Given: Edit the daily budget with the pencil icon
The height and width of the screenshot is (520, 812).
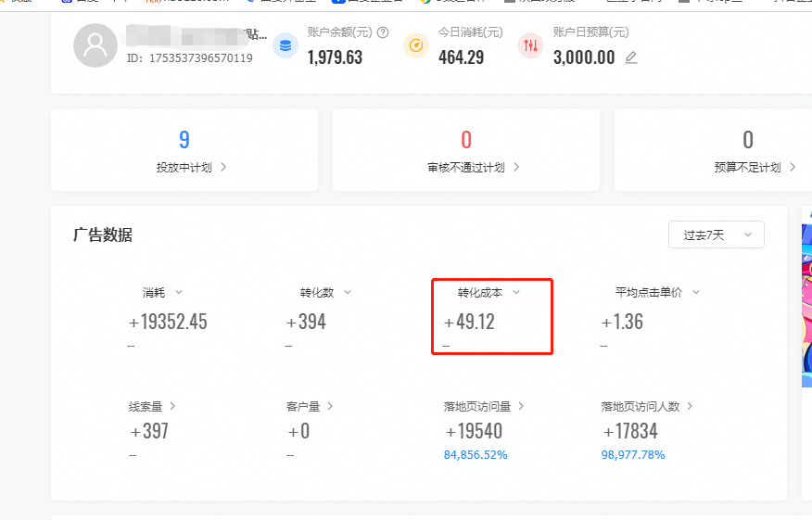Looking at the screenshot, I should [630, 57].
